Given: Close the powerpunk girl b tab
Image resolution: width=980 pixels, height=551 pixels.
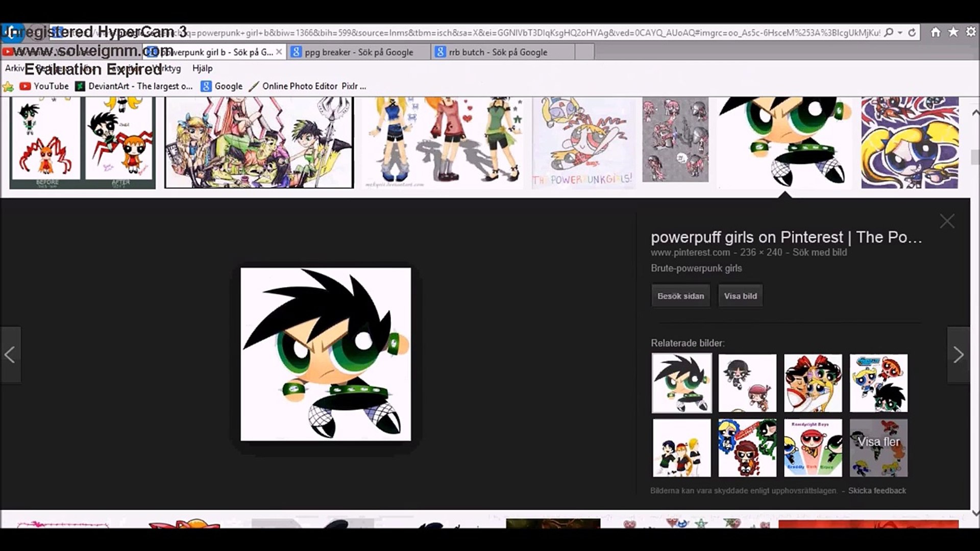Looking at the screenshot, I should (x=279, y=52).
